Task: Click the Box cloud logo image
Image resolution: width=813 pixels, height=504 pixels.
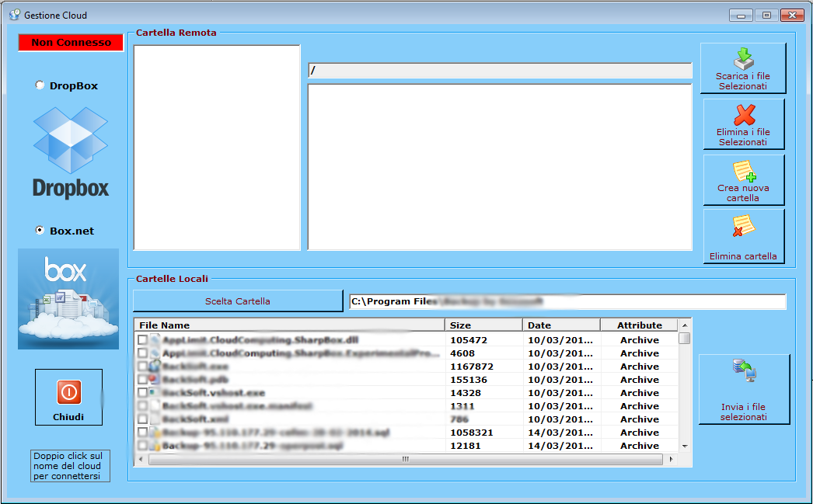Action: 68,299
